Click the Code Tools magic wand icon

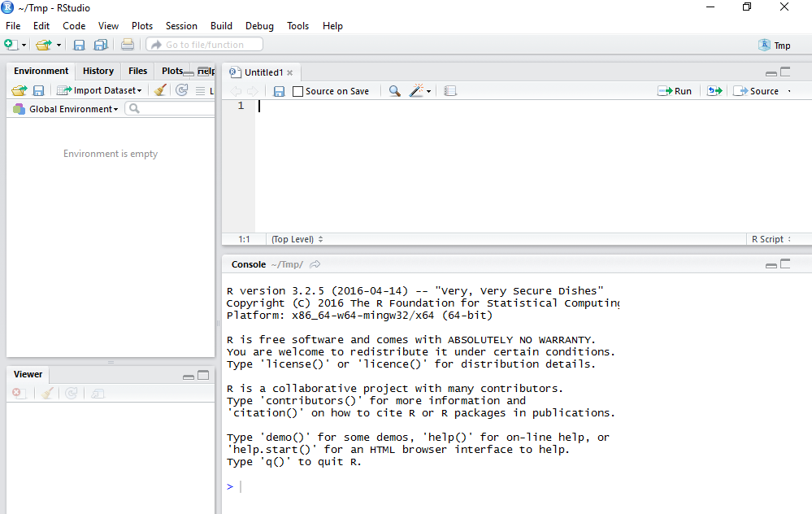416,90
